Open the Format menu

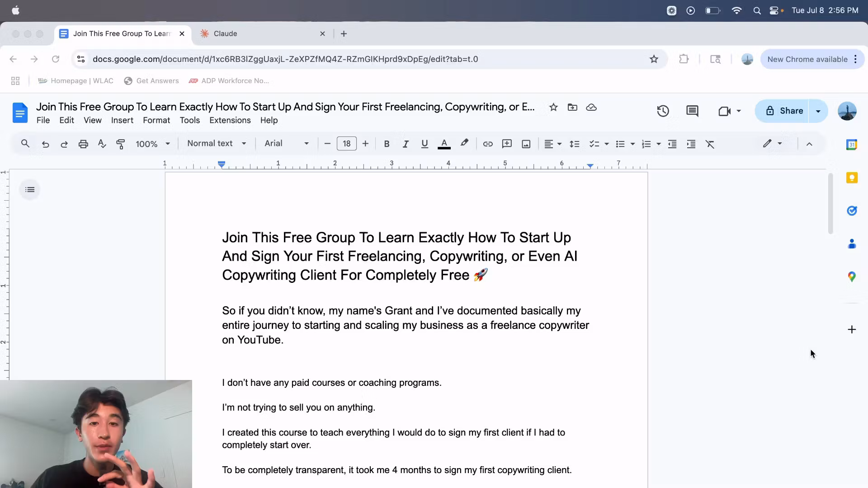click(156, 120)
